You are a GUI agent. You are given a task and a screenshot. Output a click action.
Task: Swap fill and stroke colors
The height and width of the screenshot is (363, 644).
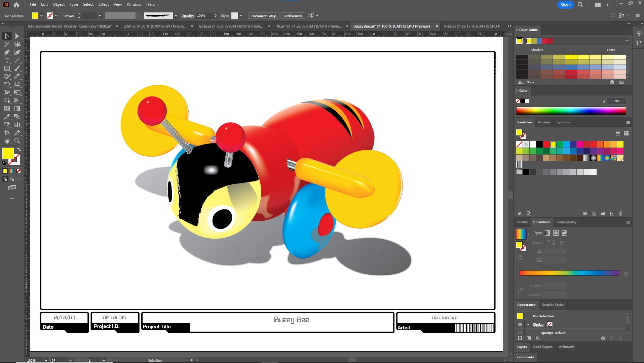tap(19, 149)
